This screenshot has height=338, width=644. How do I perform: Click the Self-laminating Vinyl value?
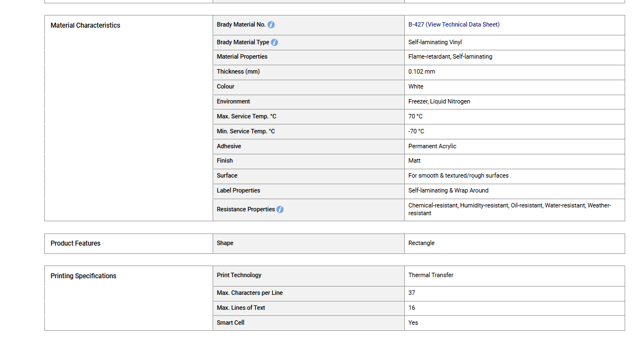(435, 42)
